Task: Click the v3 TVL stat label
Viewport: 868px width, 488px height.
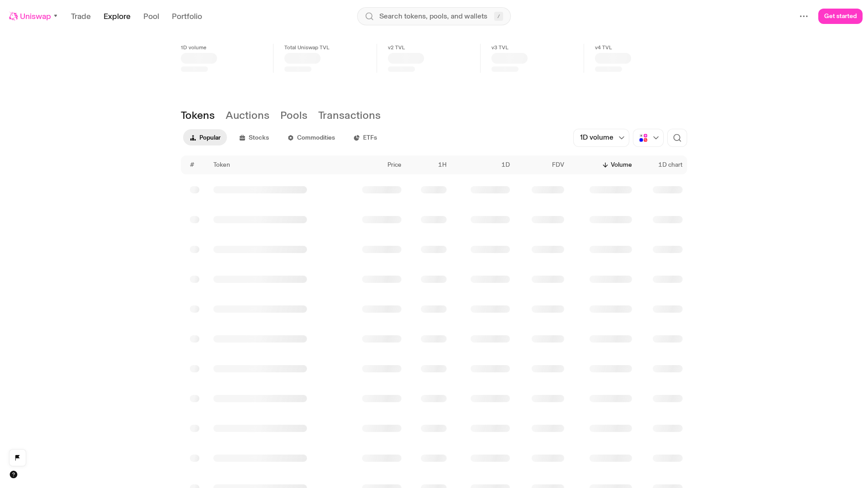Action: coord(500,47)
